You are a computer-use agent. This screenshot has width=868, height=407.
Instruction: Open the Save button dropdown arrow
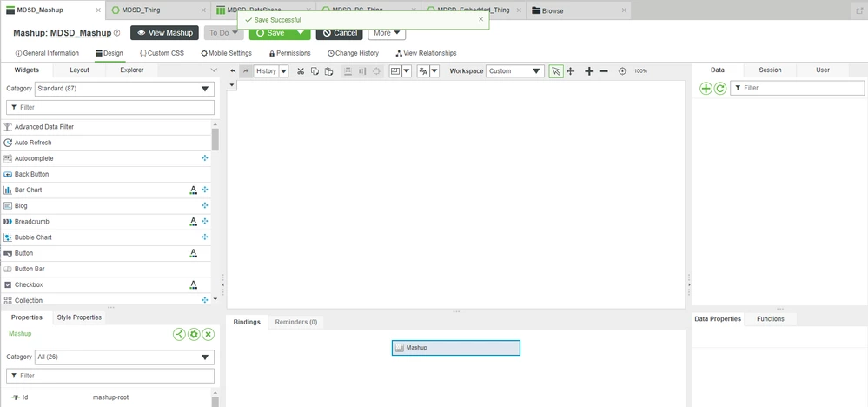pyautogui.click(x=301, y=33)
